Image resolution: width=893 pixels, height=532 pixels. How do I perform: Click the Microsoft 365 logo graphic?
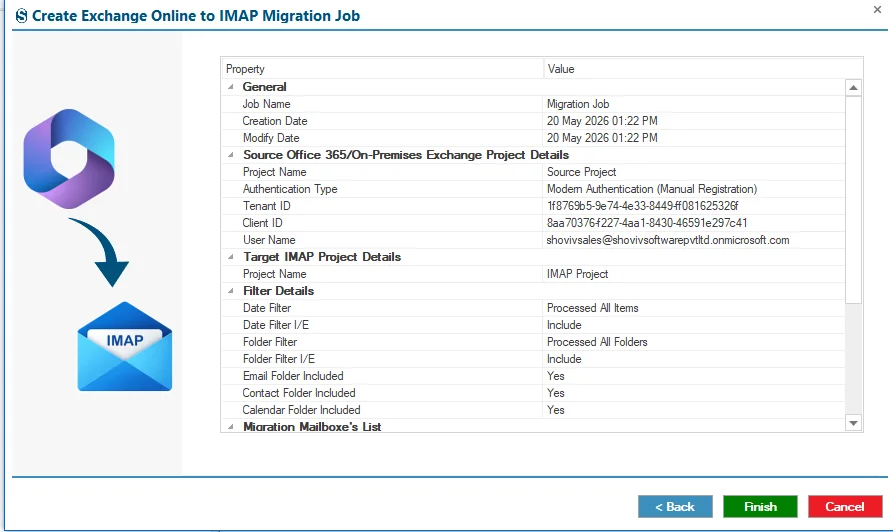click(69, 159)
